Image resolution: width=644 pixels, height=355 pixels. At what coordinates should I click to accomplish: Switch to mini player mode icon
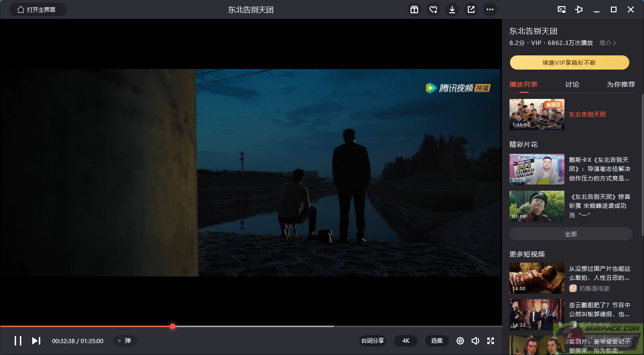coord(562,9)
